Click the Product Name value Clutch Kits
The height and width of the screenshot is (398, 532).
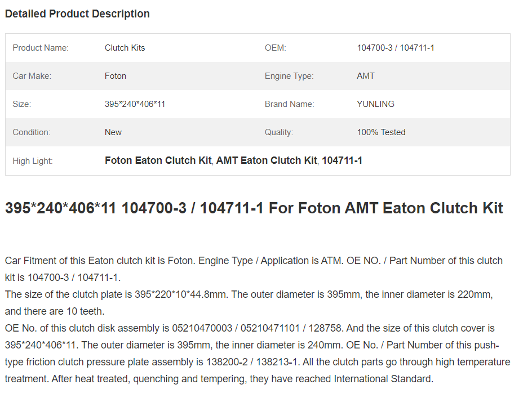point(125,48)
